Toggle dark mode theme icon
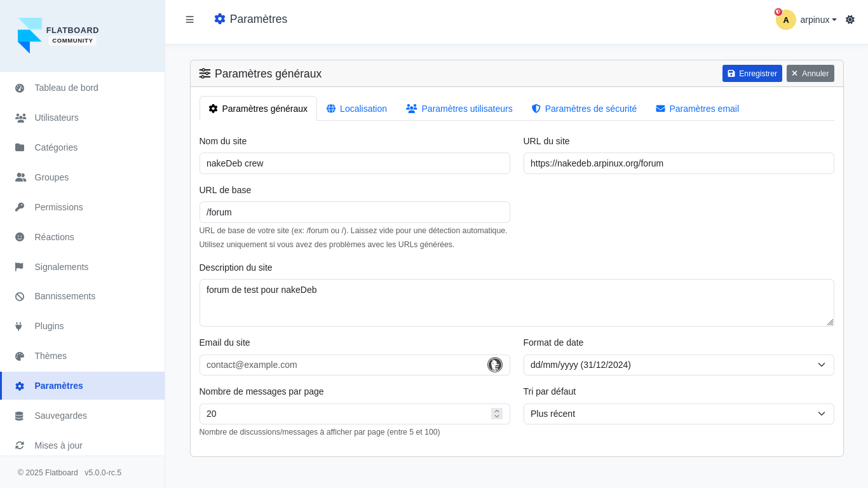 (850, 20)
